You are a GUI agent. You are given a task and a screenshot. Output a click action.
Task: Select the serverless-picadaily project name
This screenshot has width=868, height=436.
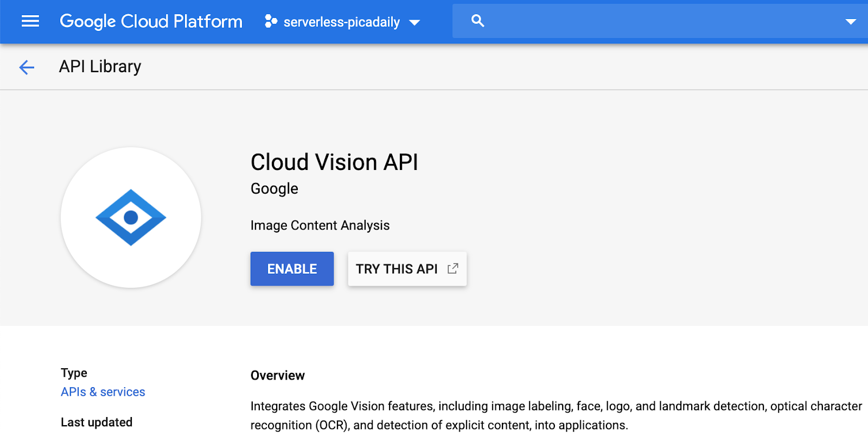tap(341, 22)
